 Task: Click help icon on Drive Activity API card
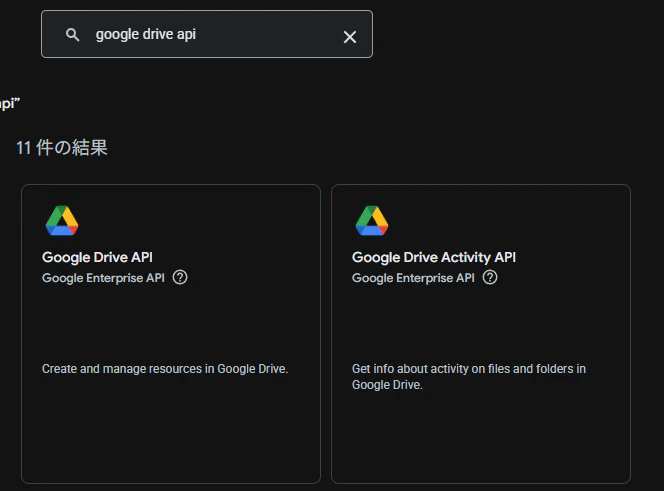click(x=490, y=277)
